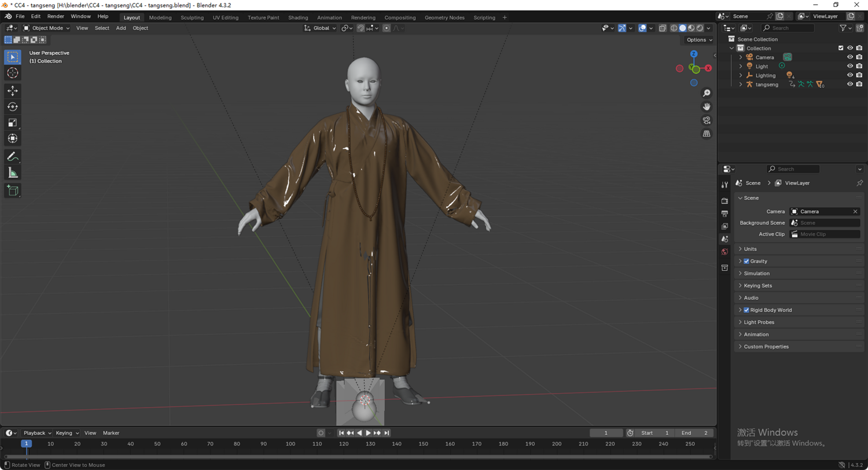
Task: Click the blue Z axis gizmo
Action: pos(694,54)
